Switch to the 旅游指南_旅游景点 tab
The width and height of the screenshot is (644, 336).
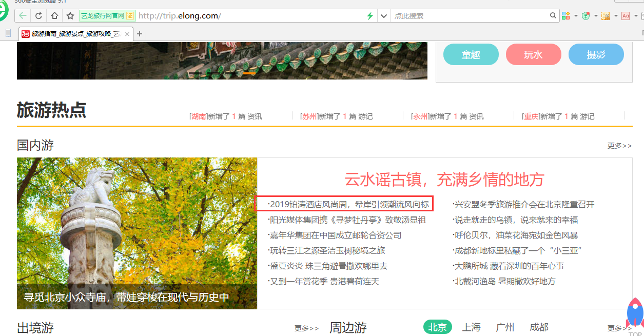pos(75,34)
